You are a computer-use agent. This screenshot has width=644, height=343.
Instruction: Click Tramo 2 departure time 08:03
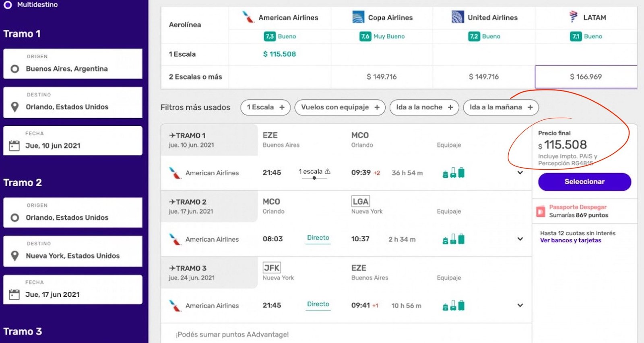point(272,239)
